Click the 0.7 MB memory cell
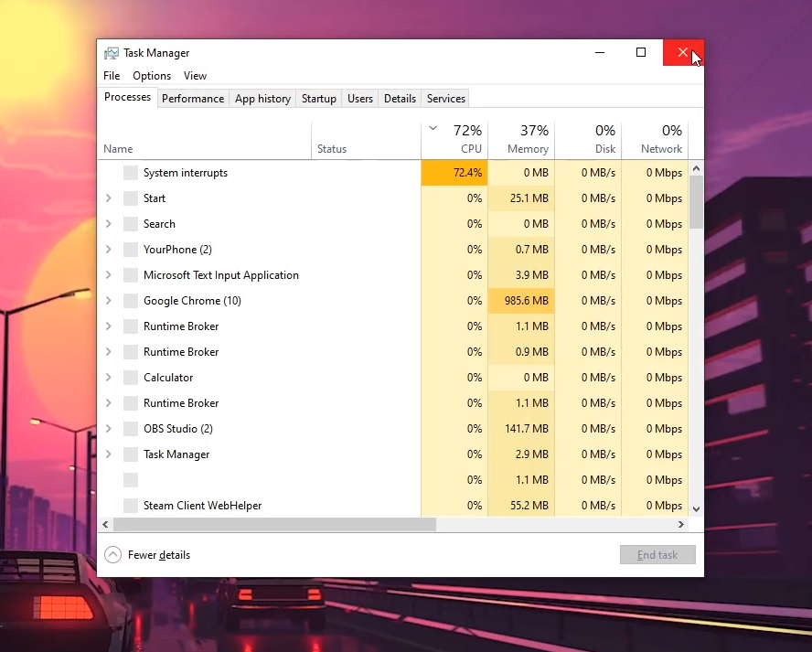The width and height of the screenshot is (812, 652). click(521, 250)
